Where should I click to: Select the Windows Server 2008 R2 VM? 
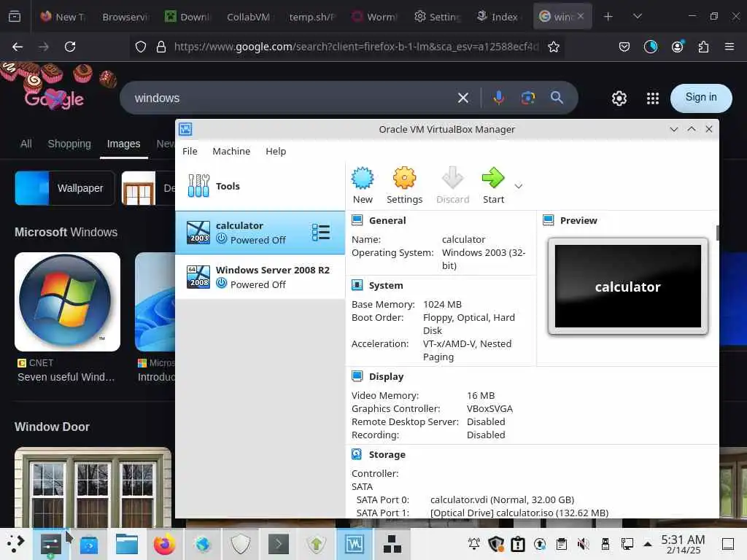[260, 276]
